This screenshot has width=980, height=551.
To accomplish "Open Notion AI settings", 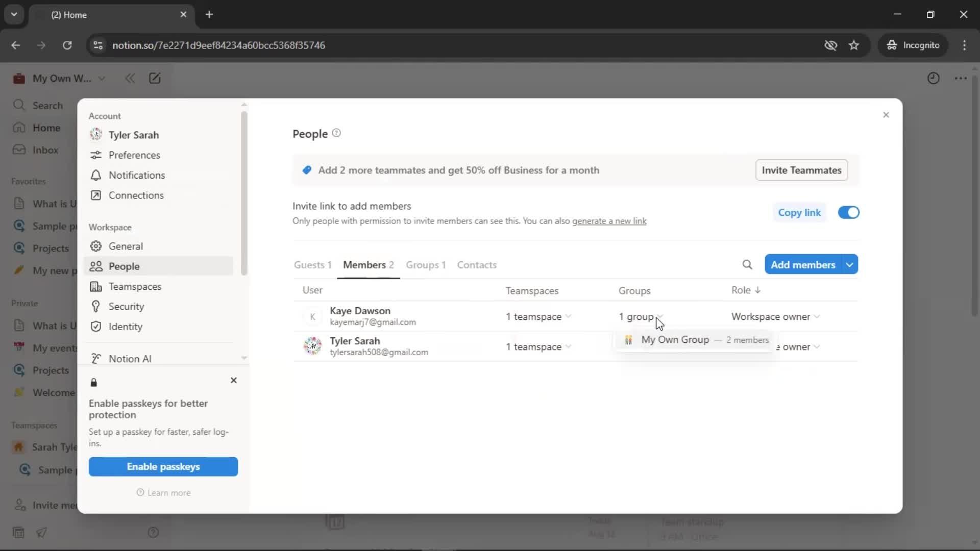I will click(x=159, y=359).
